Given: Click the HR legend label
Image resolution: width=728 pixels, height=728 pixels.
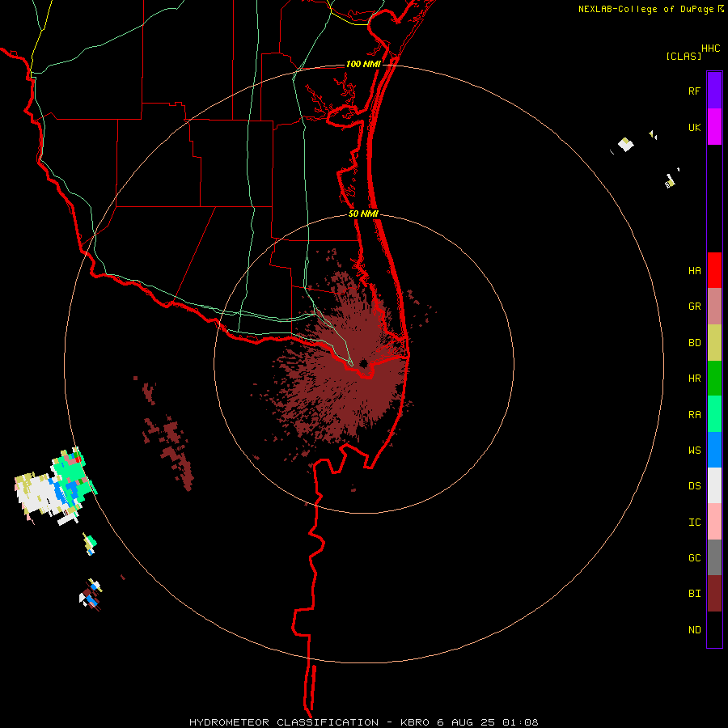Looking at the screenshot, I should click(694, 379).
